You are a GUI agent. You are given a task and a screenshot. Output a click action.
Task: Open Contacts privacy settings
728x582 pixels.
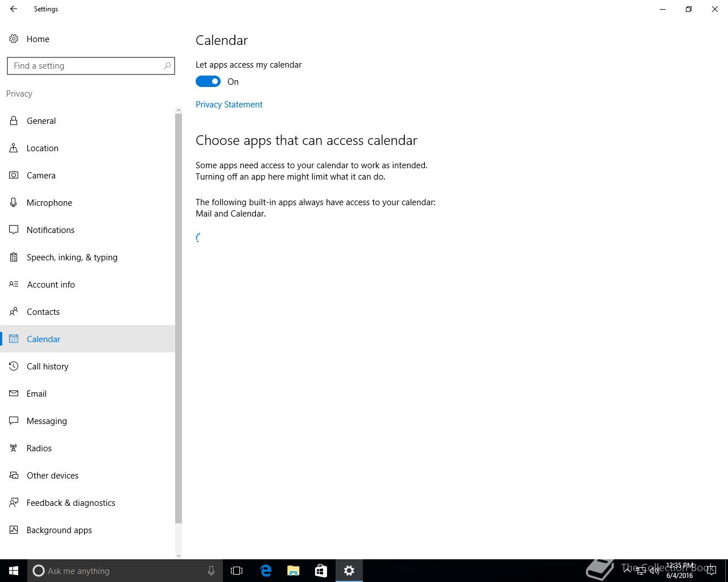pyautogui.click(x=88, y=311)
